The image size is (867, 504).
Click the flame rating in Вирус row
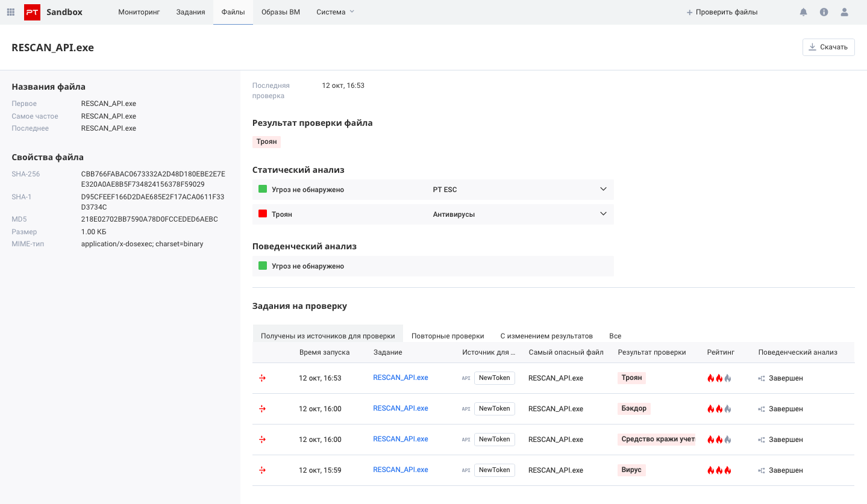(x=719, y=470)
